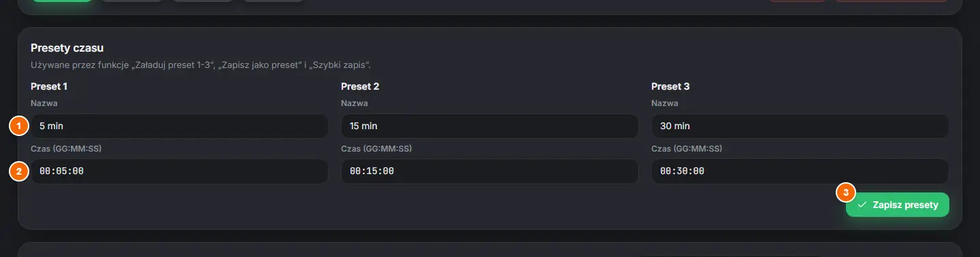Screen dimensions: 980x257
Task: Click into the Preset 2 time field 00:15:00
Action: pyautogui.click(x=489, y=171)
